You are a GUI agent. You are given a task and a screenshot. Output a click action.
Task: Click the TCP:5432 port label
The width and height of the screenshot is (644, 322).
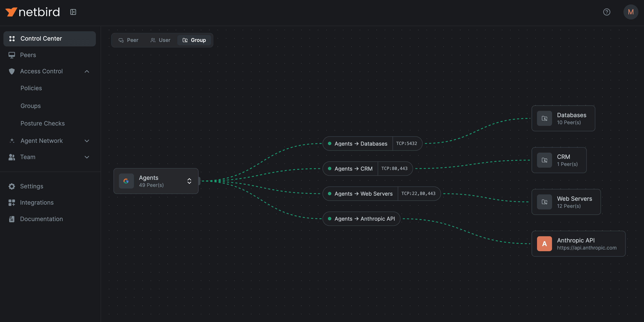click(x=407, y=143)
